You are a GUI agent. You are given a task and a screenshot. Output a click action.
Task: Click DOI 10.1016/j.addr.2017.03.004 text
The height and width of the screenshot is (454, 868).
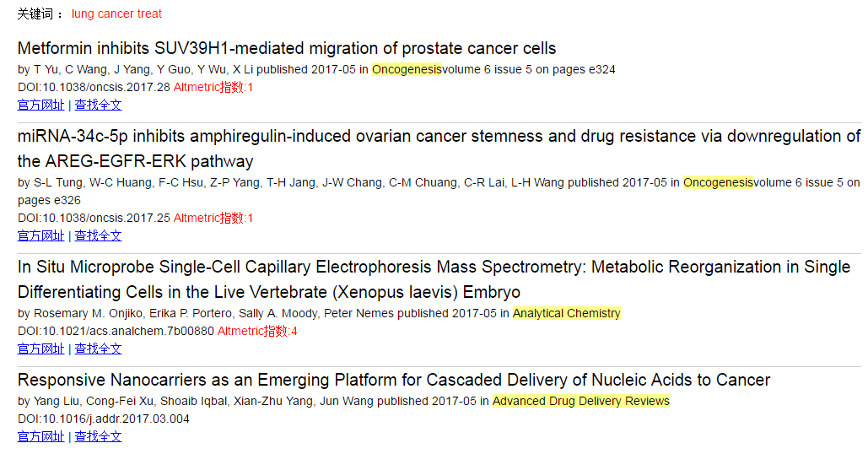pos(104,419)
